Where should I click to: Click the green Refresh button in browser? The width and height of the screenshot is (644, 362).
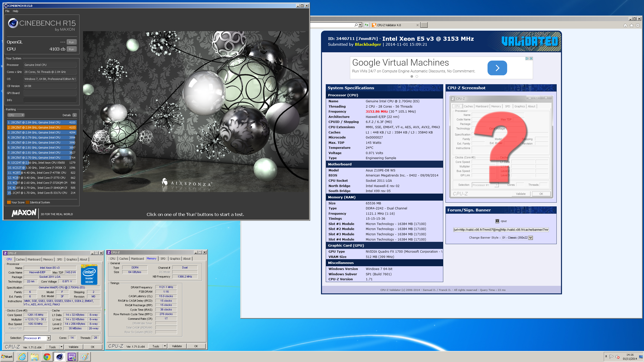tap(367, 25)
